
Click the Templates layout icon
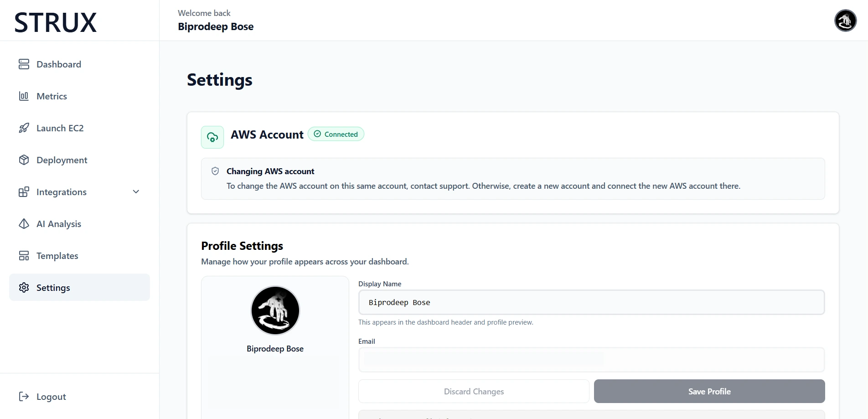pos(24,256)
